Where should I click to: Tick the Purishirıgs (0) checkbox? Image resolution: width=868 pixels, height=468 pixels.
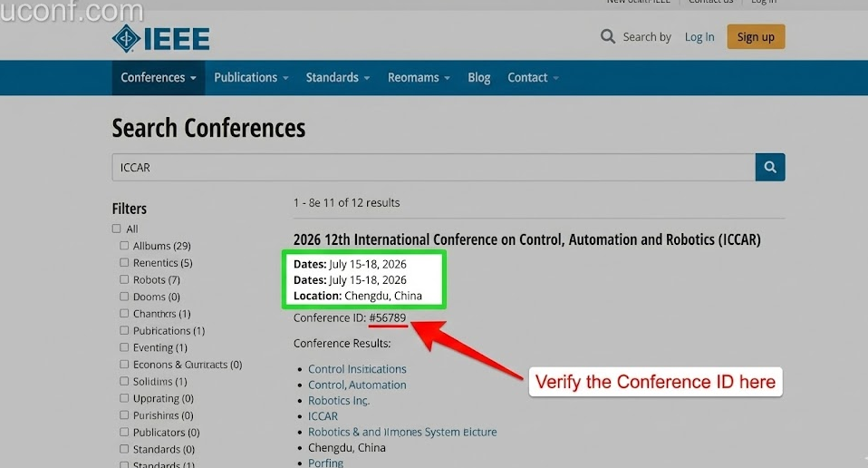pos(124,414)
